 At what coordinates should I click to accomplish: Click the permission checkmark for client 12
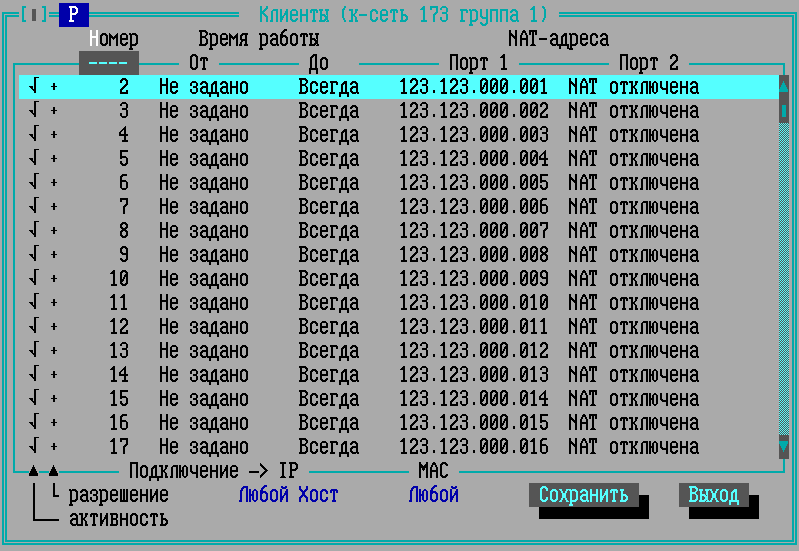coord(34,327)
